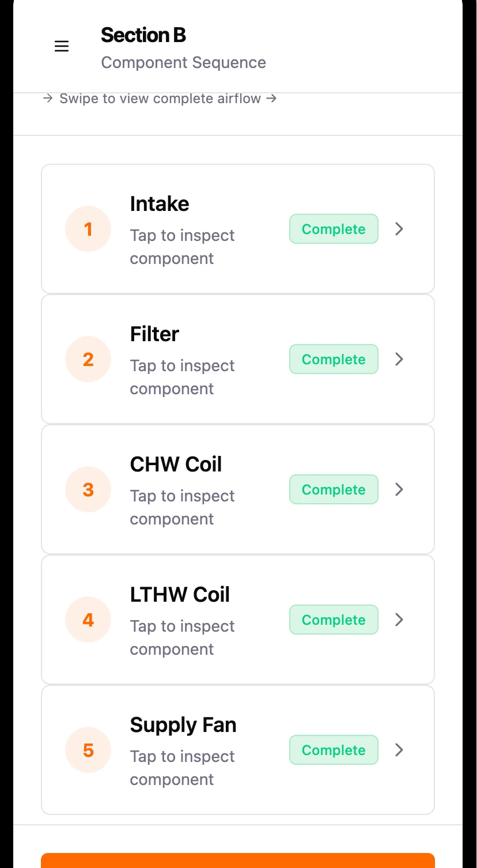The image size is (477, 868).
Task: Click the Intake Complete status badge
Action: pyautogui.click(x=334, y=229)
